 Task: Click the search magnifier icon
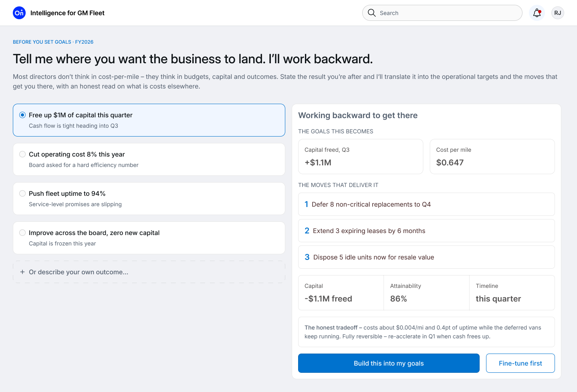point(372,13)
